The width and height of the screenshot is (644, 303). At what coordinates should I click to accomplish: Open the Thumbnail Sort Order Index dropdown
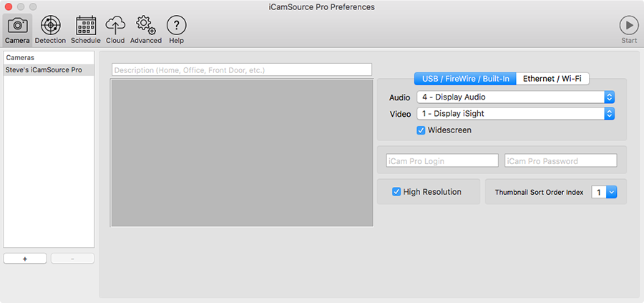[x=604, y=192]
